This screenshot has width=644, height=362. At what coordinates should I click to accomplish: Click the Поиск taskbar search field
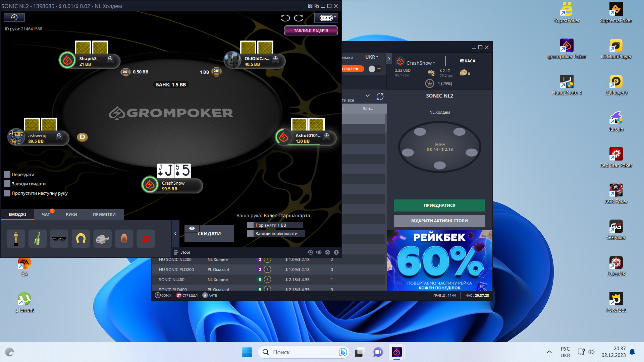pos(304,352)
